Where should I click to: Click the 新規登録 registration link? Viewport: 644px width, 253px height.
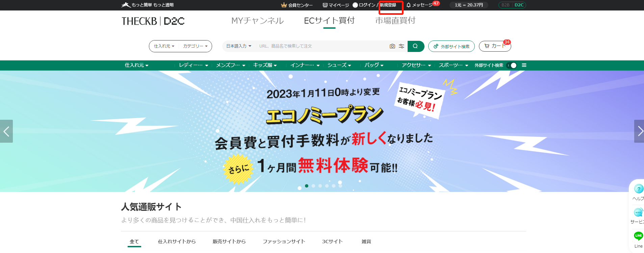[388, 5]
